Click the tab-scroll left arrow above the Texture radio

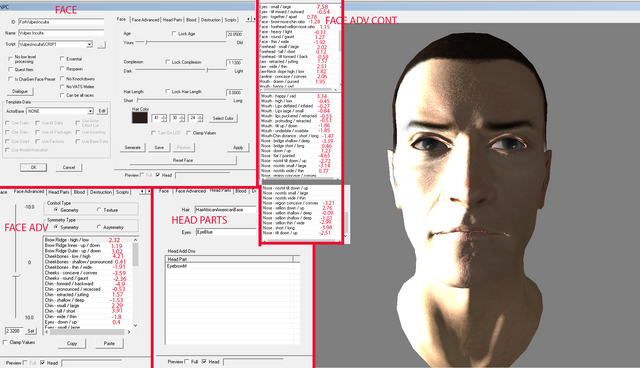142,191
